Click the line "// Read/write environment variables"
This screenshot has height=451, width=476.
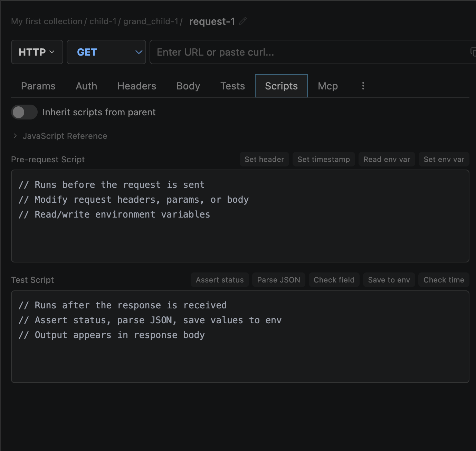tap(114, 214)
